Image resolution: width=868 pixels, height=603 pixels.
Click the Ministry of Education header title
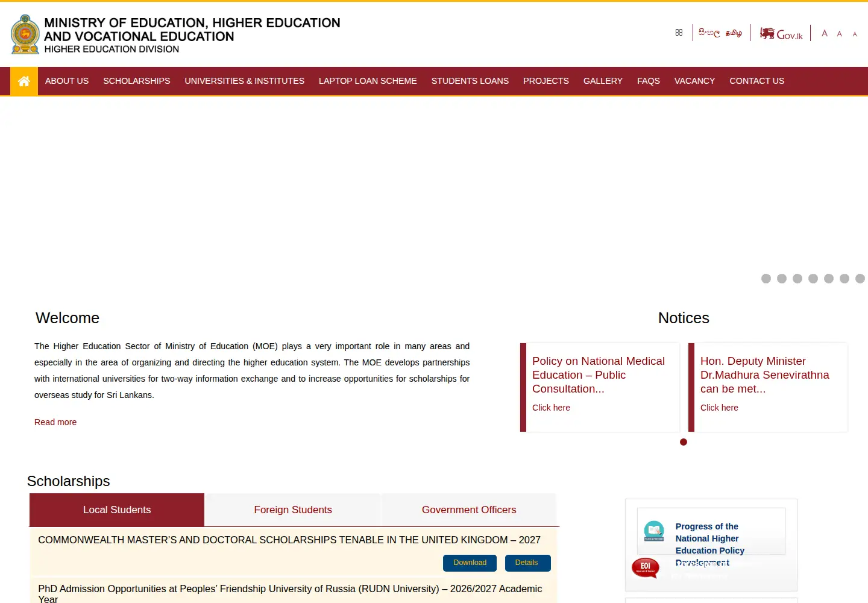click(192, 30)
